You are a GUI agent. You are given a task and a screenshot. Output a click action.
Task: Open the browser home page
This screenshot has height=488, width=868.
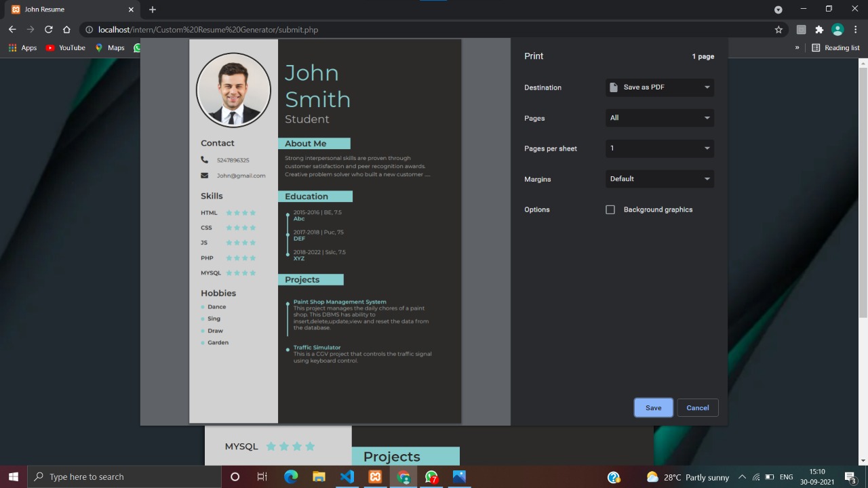pyautogui.click(x=66, y=30)
